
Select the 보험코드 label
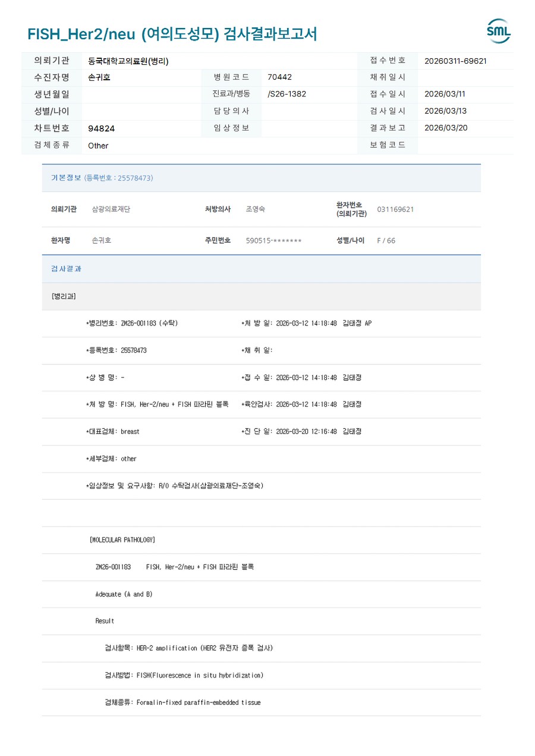point(388,145)
